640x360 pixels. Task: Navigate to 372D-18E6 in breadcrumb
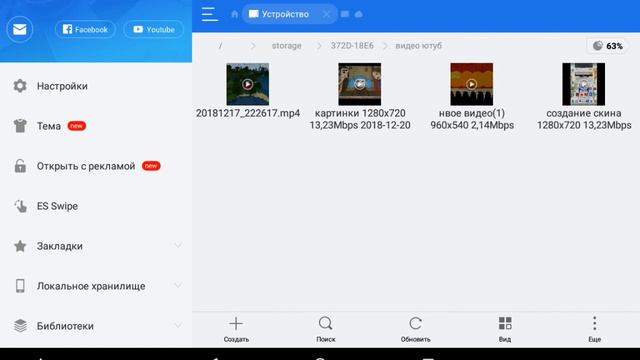coord(352,46)
